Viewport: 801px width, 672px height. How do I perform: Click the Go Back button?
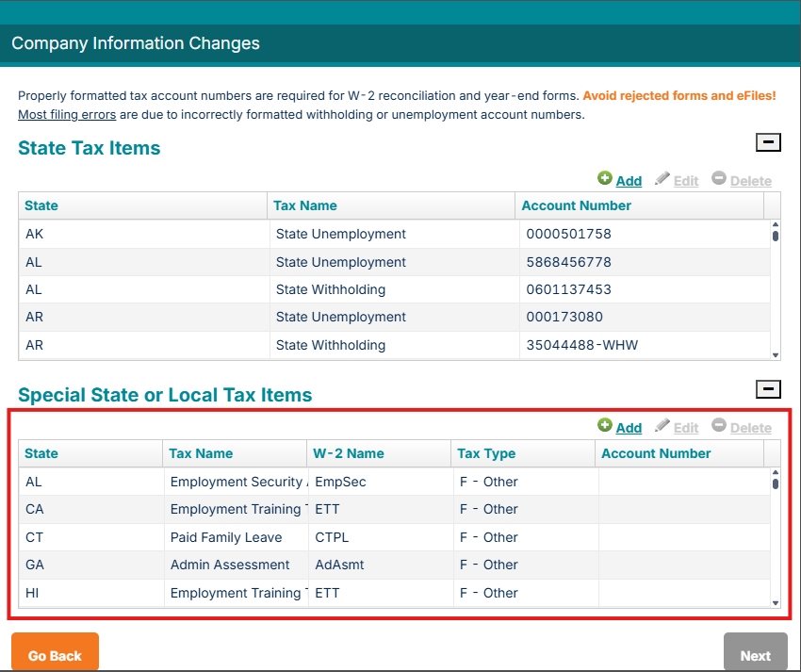[56, 652]
